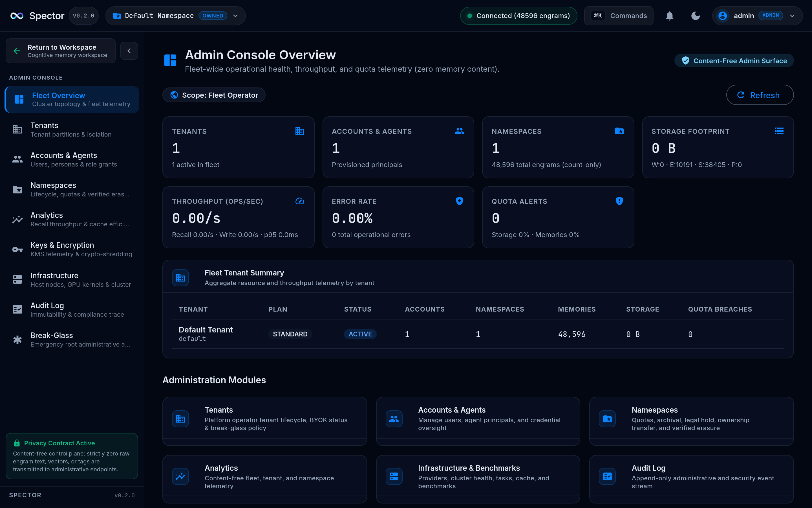Open the Analytics module card
Screen dimensions: 812x508
pos(264,479)
